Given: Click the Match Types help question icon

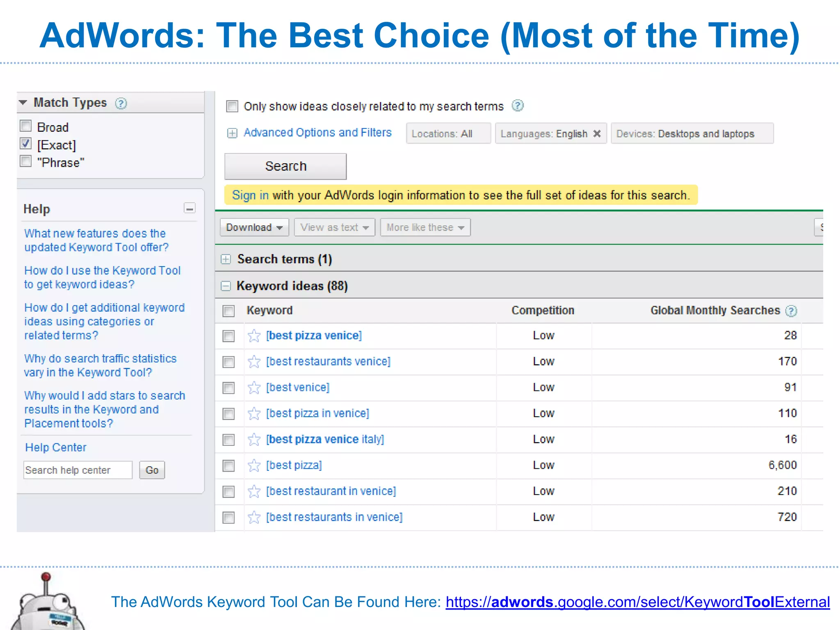Looking at the screenshot, I should [121, 103].
